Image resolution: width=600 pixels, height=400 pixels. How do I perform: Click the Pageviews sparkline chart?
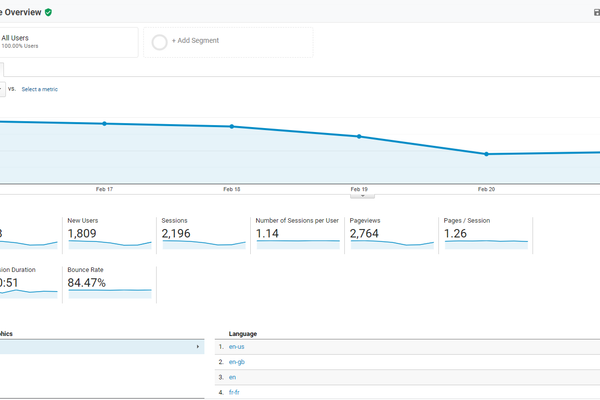[x=392, y=244]
